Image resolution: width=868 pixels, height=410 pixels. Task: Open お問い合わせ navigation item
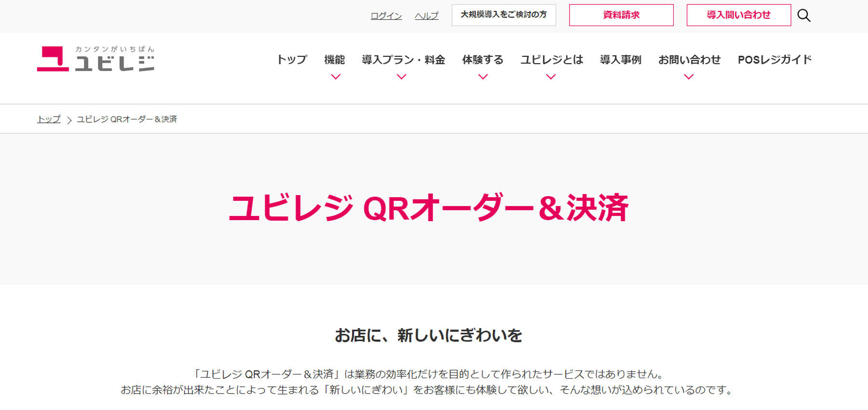(690, 60)
